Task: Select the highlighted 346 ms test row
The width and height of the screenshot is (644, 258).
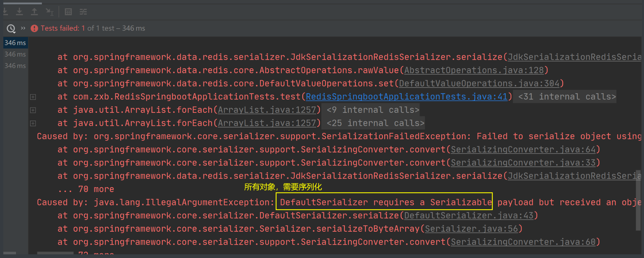Action: point(15,43)
